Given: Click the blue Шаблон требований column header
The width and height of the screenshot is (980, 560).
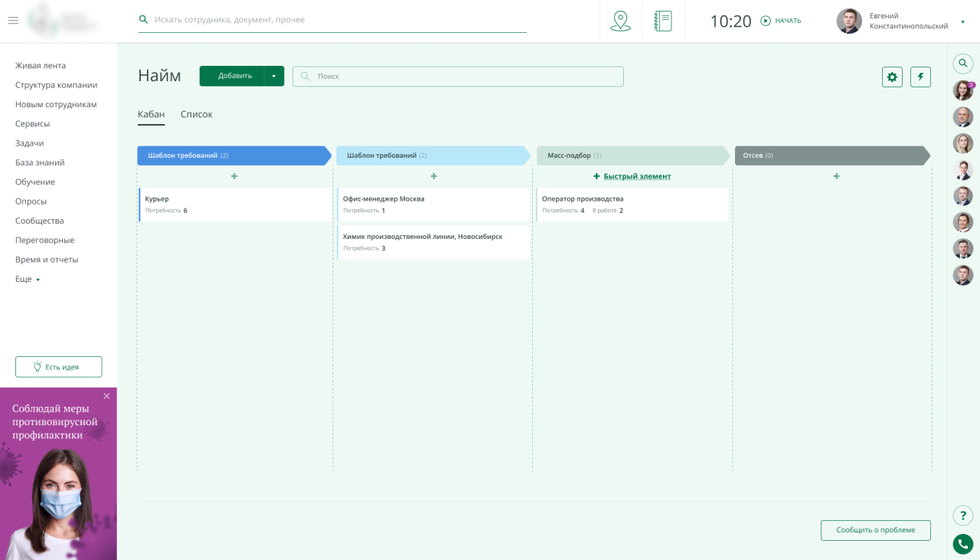Looking at the screenshot, I should point(234,156).
